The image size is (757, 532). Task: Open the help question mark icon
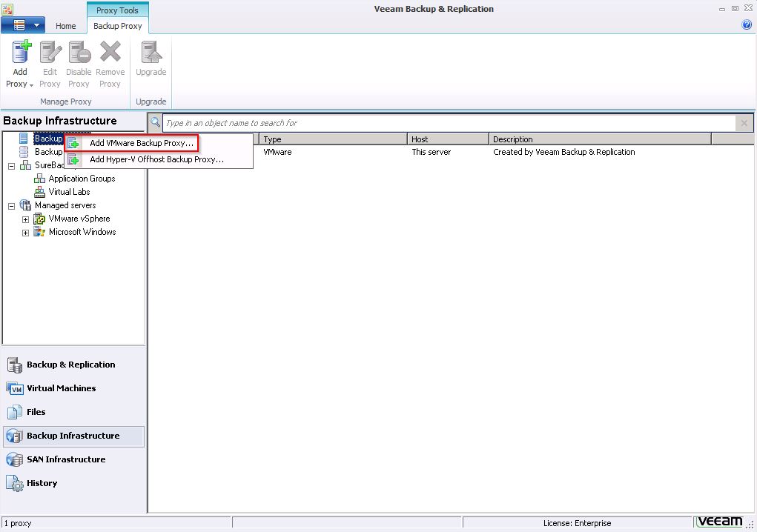click(x=747, y=24)
